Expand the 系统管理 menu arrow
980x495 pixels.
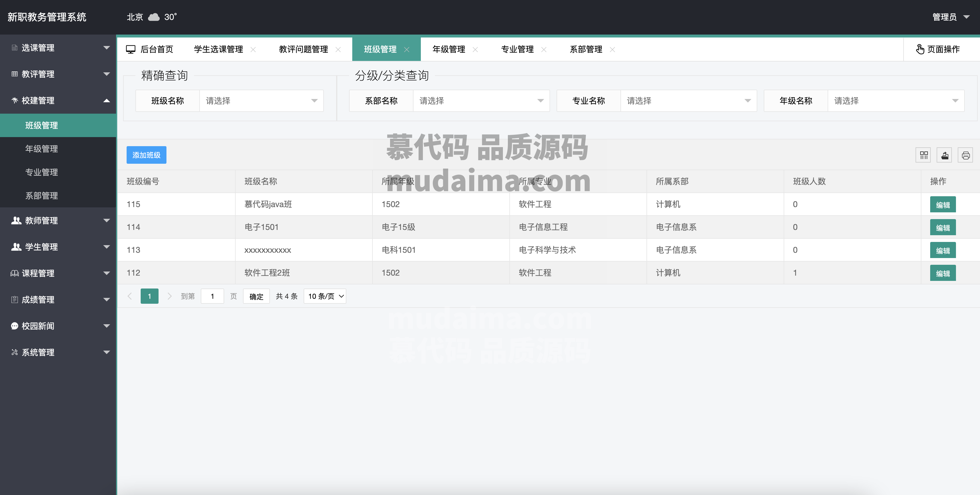click(106, 352)
